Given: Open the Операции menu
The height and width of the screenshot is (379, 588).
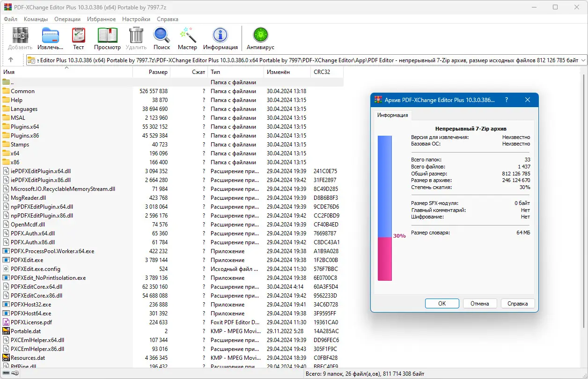Looking at the screenshot, I should [67, 19].
